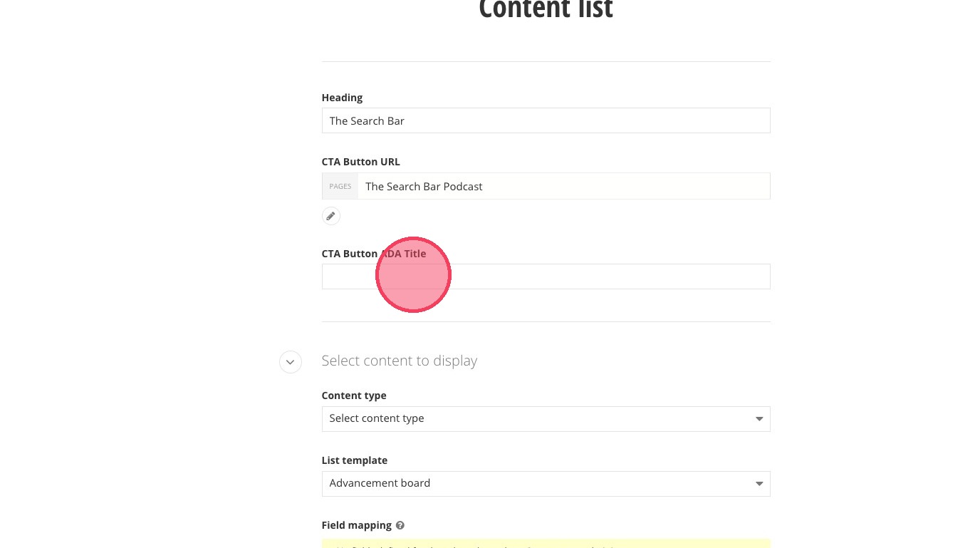Click the arrow on Select content type
Image resolution: width=980 pixels, height=548 pixels.
759,418
